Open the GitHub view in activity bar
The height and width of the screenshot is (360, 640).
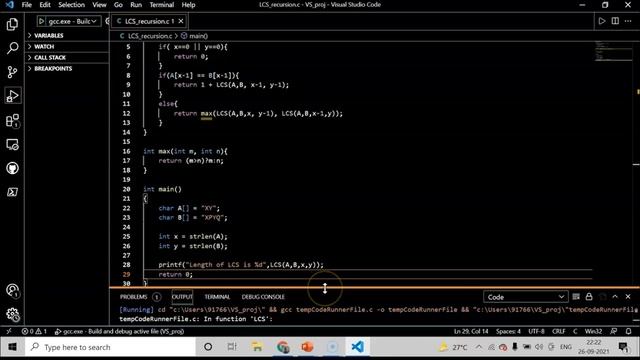coord(12,168)
